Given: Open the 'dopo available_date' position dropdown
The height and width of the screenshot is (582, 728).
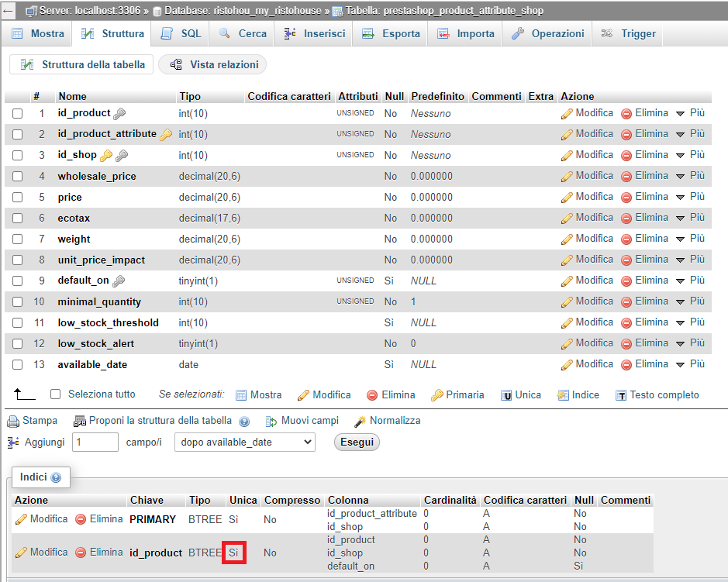Looking at the screenshot, I should click(x=245, y=443).
